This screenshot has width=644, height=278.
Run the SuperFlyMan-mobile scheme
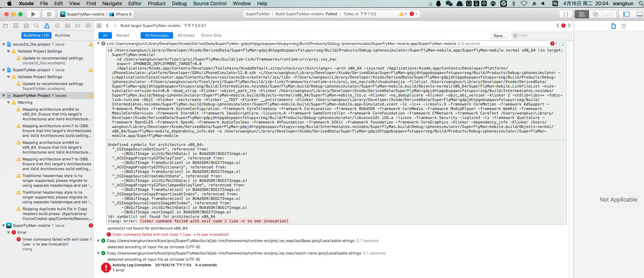[33, 14]
